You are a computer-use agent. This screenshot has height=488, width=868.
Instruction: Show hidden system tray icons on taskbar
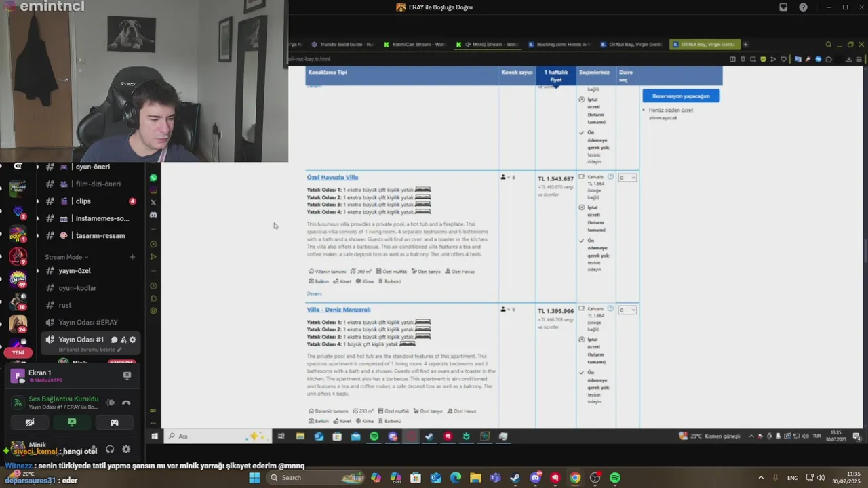tap(761, 478)
